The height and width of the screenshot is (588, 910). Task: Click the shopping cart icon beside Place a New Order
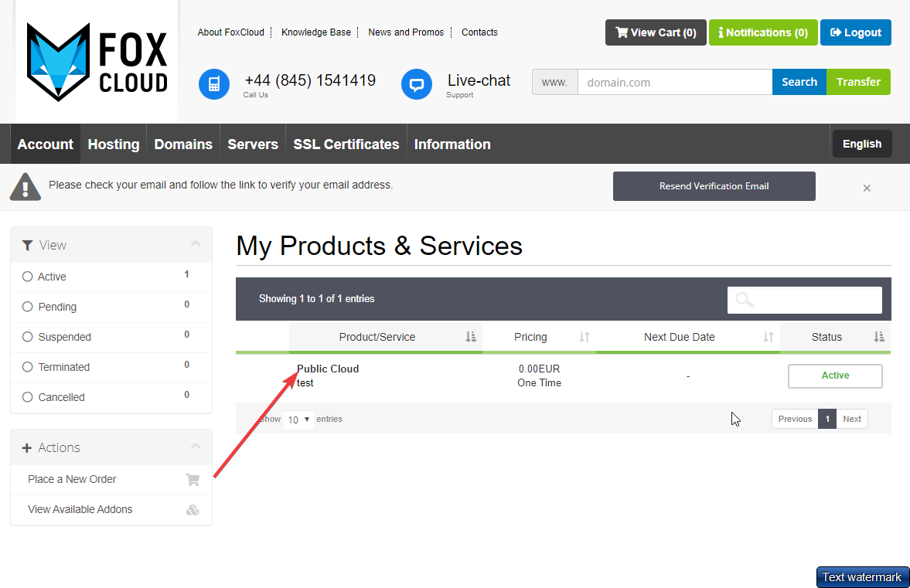point(193,480)
